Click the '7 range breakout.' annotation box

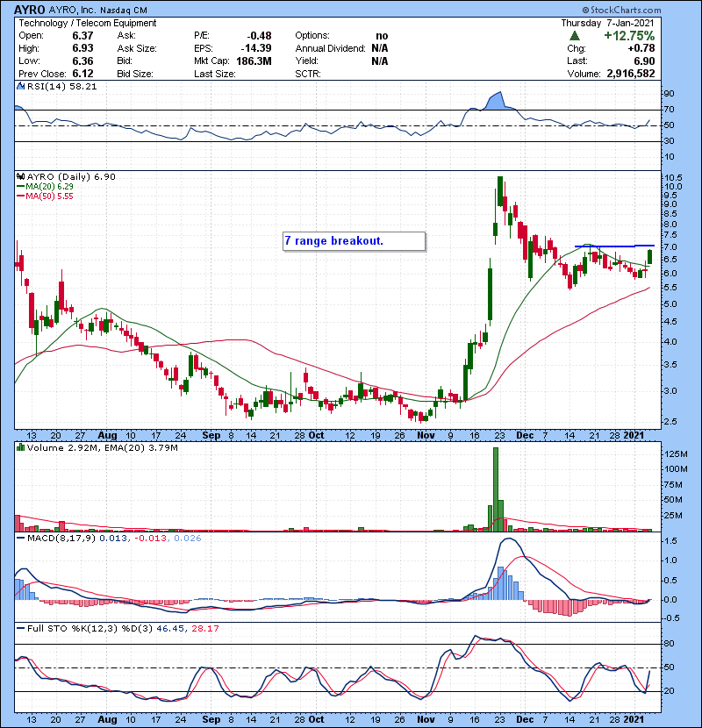pos(354,241)
